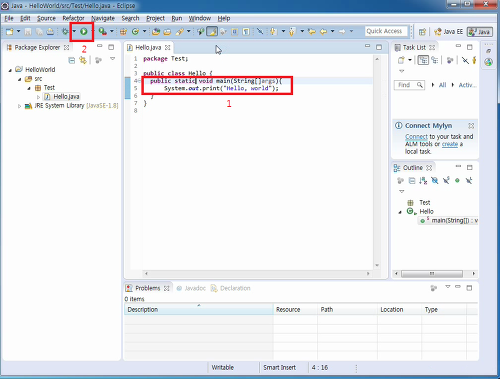Toggle Link with Editor in Package Explorer
The height and width of the screenshot is (379, 500).
coord(83,60)
